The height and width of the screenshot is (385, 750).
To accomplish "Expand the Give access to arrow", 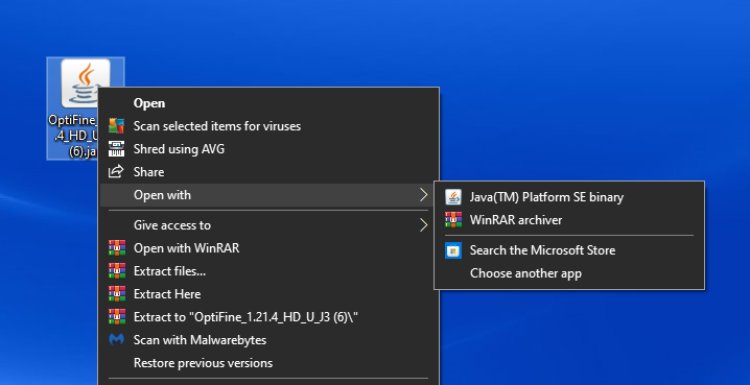I will click(423, 225).
